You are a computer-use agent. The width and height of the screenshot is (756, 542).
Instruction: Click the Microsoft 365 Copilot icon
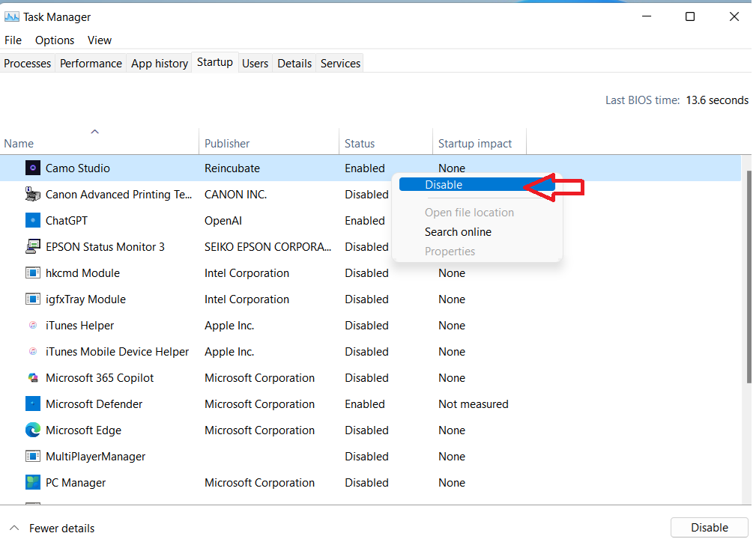pyautogui.click(x=32, y=378)
